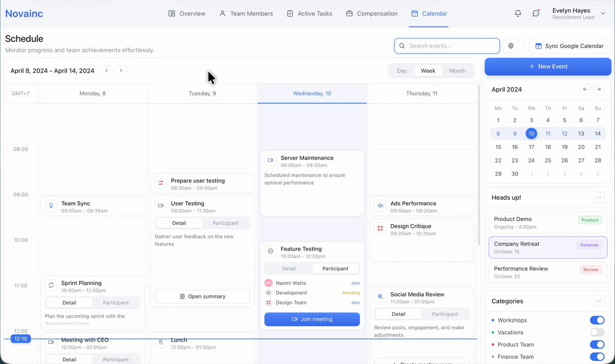The height and width of the screenshot is (364, 615).
Task: Click the Sprint Planning recurring icon
Action: [51, 285]
